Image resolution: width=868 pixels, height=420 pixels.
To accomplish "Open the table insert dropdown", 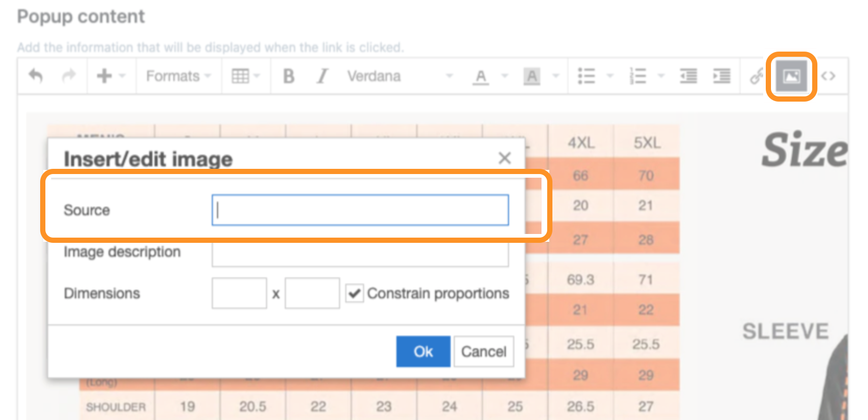I will coord(245,76).
